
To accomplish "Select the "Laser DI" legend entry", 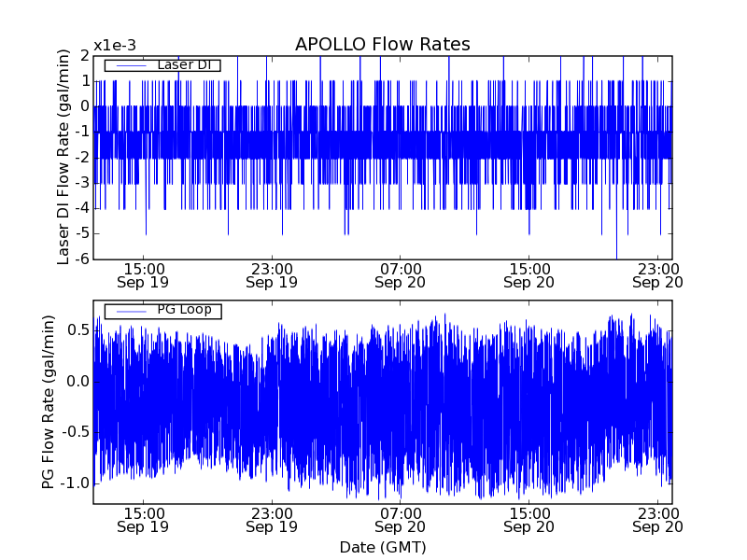I will point(162,64).
